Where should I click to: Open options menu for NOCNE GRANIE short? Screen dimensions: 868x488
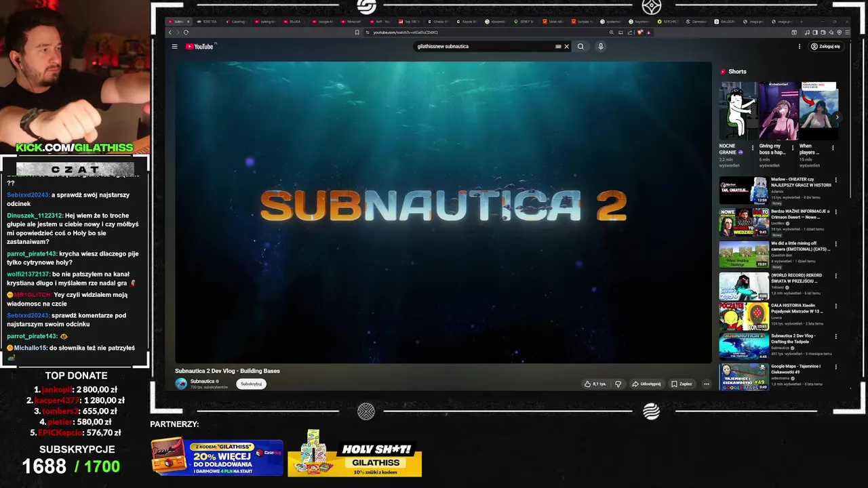(x=753, y=148)
